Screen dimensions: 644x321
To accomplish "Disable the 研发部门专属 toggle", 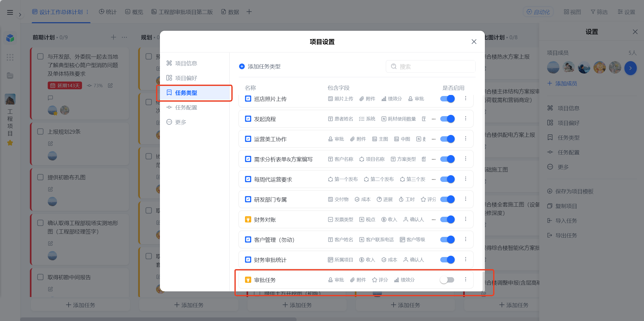I will 447,199.
